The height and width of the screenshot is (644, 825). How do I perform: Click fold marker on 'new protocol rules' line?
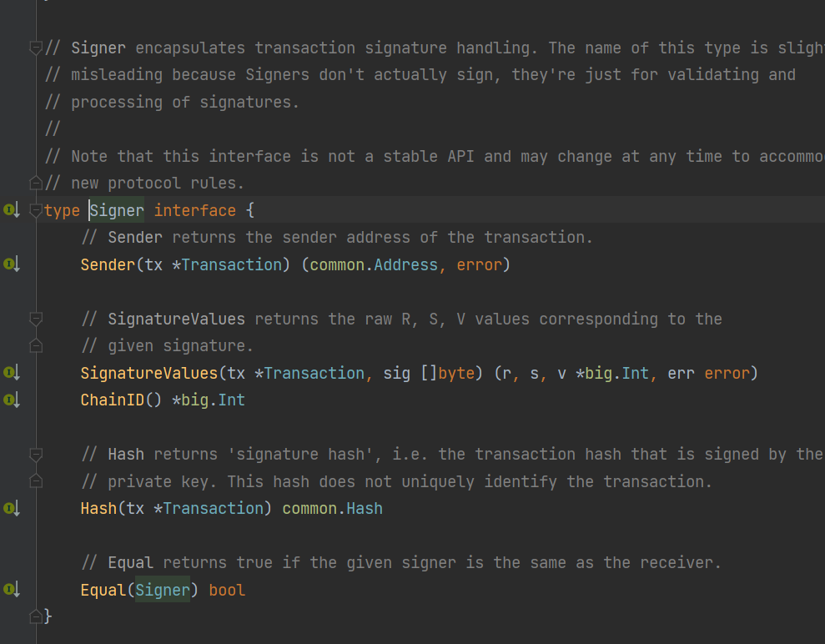[36, 183]
